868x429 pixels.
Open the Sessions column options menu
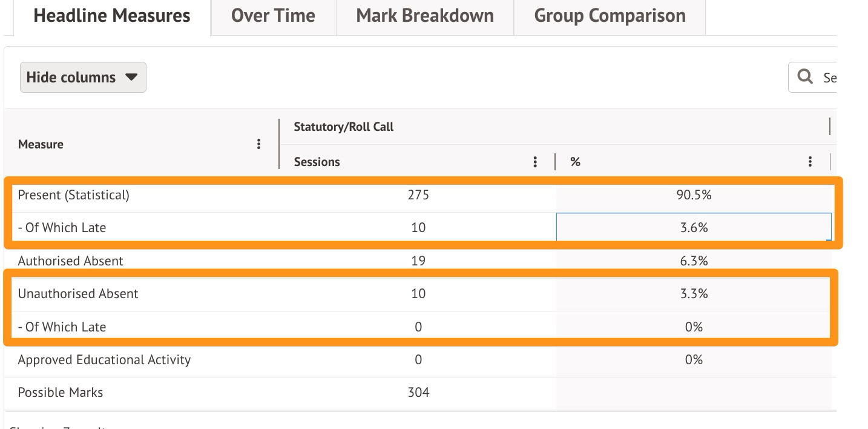coord(535,162)
